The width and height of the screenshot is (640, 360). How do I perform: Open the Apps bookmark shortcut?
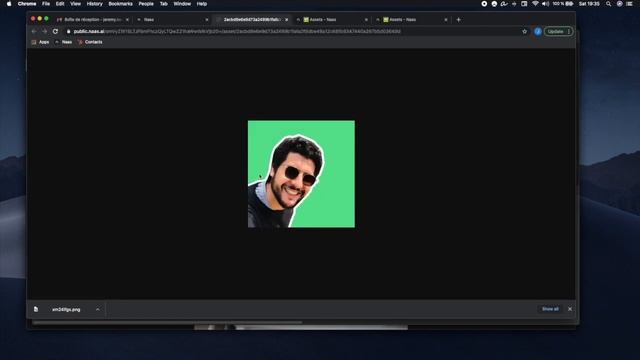[x=40, y=42]
